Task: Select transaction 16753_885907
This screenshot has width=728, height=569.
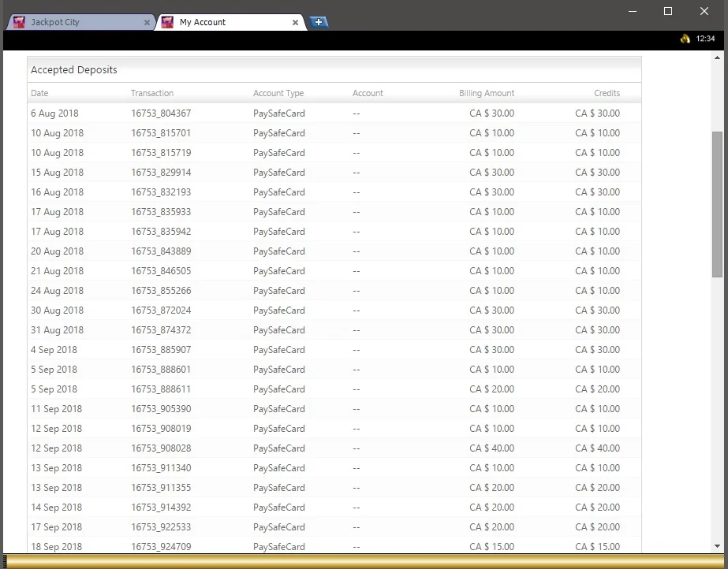Action: [x=161, y=350]
